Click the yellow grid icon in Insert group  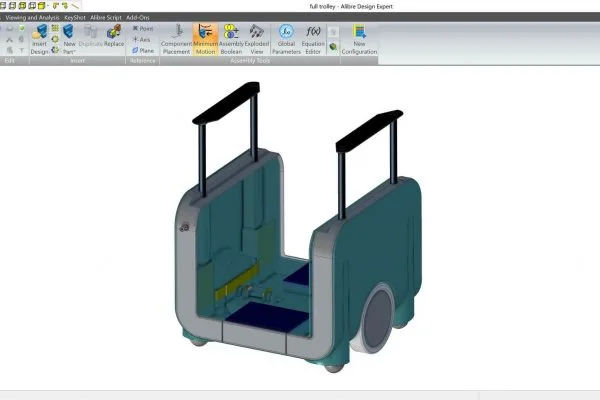coord(55,28)
